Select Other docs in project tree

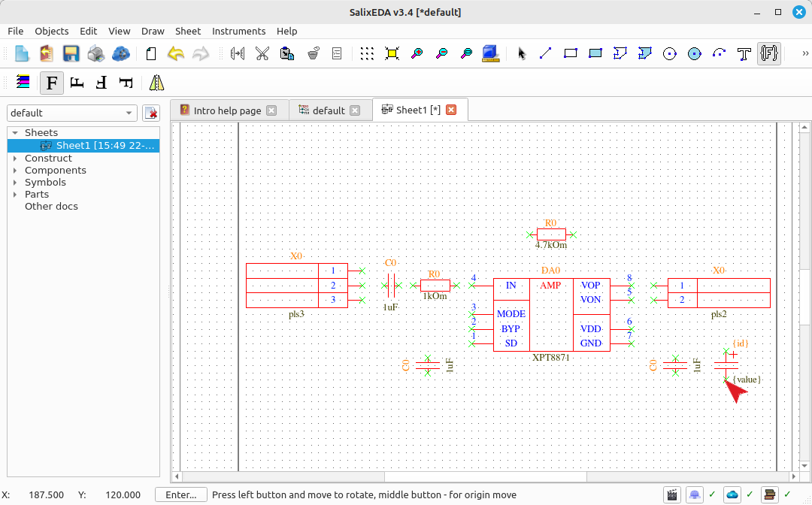coord(51,207)
